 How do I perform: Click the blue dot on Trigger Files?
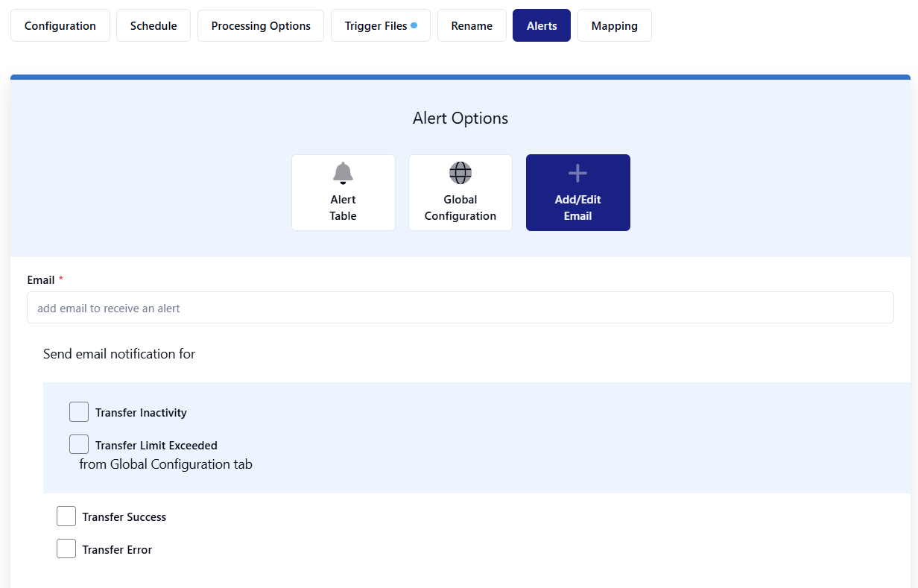[414, 25]
